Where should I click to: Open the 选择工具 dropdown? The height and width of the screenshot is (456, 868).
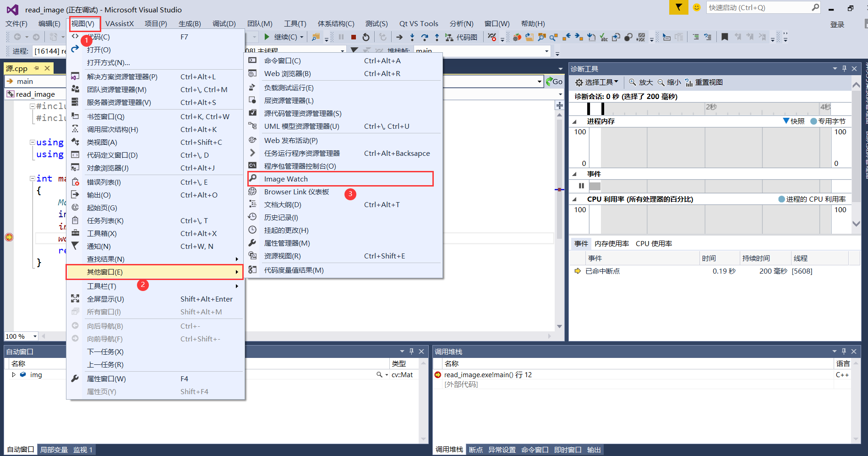coord(597,82)
